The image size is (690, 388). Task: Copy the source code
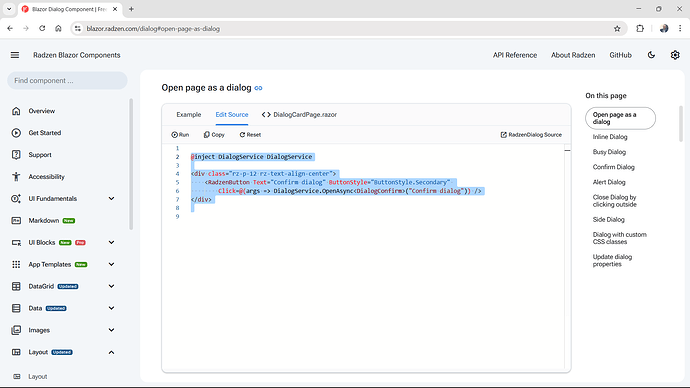pos(214,135)
